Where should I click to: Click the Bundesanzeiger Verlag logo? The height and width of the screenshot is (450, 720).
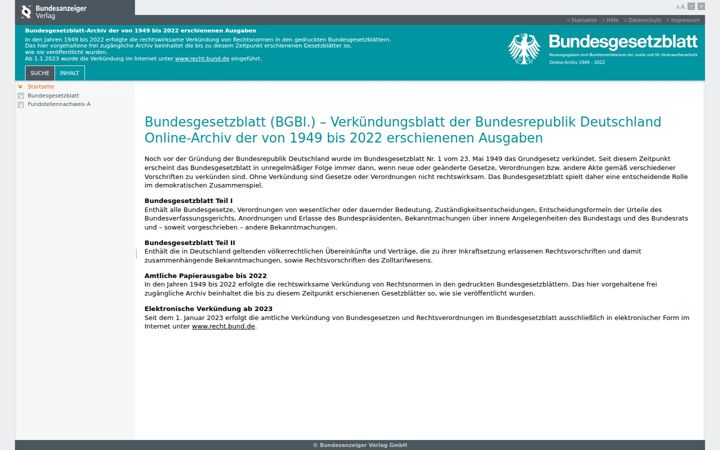pos(54,12)
